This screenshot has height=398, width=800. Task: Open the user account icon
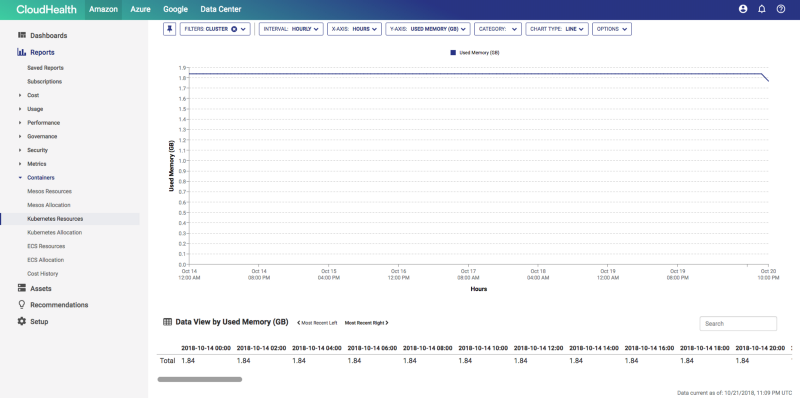pos(743,9)
